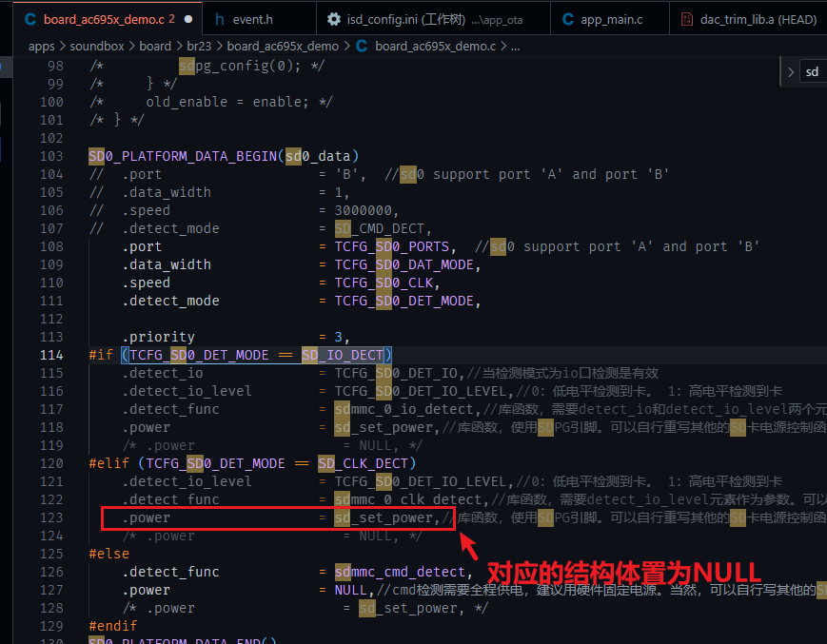
Task: Click "TCFG_SD0_DAT_MODE" on line 109
Action: click(x=404, y=264)
